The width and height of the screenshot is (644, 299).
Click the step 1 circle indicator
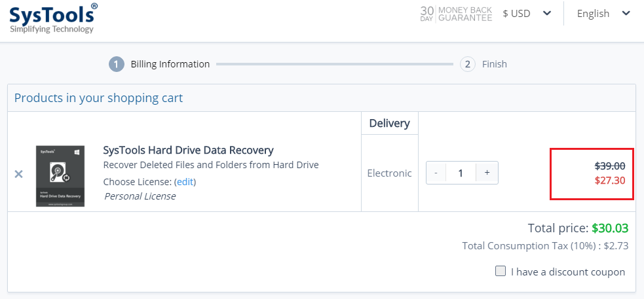tap(117, 64)
